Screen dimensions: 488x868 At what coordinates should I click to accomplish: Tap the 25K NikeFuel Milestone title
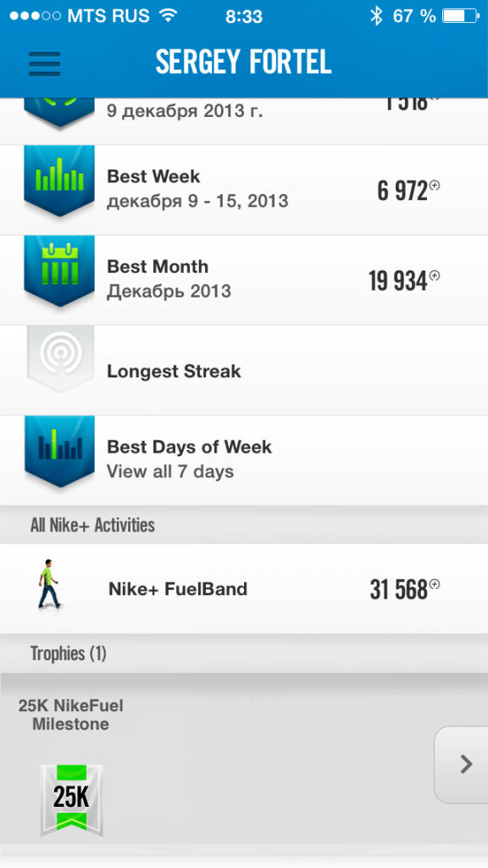(71, 715)
